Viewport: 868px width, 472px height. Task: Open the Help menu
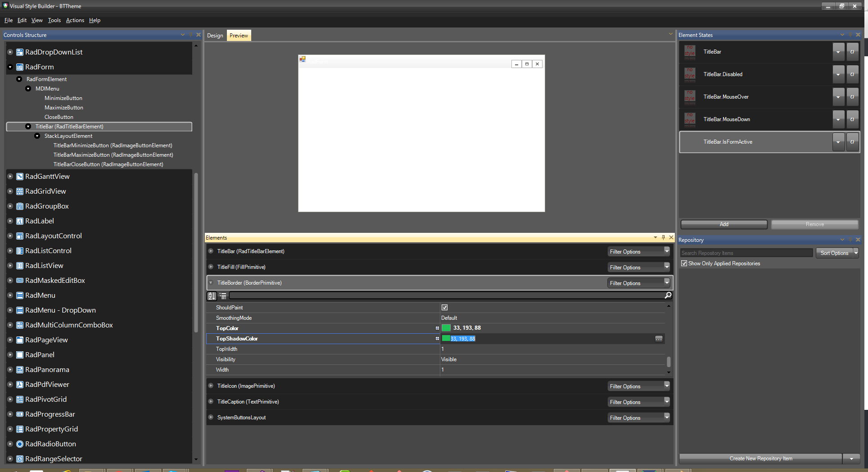(95, 20)
